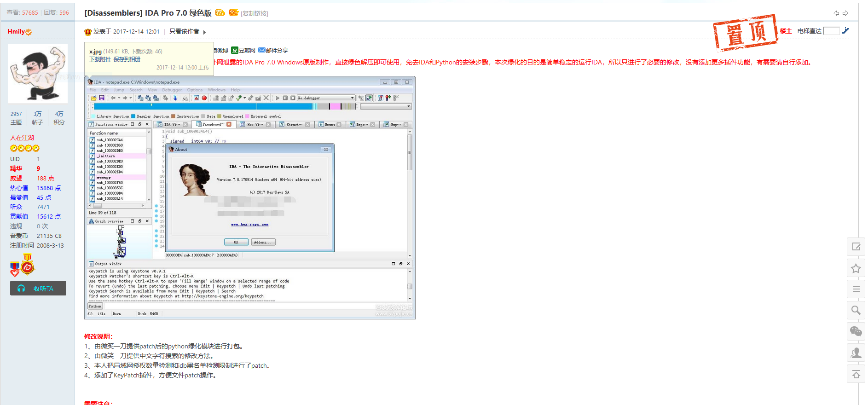Click the user profile icon in side panel
The width and height of the screenshot is (868, 405).
pyautogui.click(x=856, y=353)
